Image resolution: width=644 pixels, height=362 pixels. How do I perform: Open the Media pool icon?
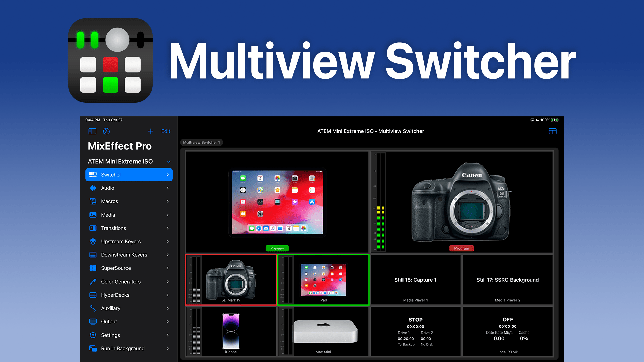point(93,215)
